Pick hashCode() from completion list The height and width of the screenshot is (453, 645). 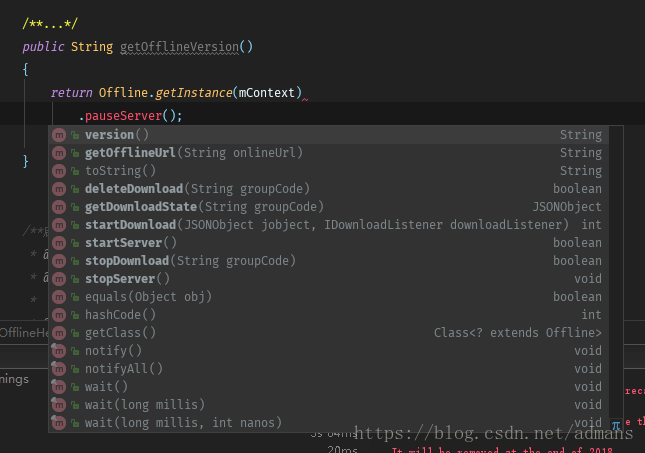coord(328,315)
